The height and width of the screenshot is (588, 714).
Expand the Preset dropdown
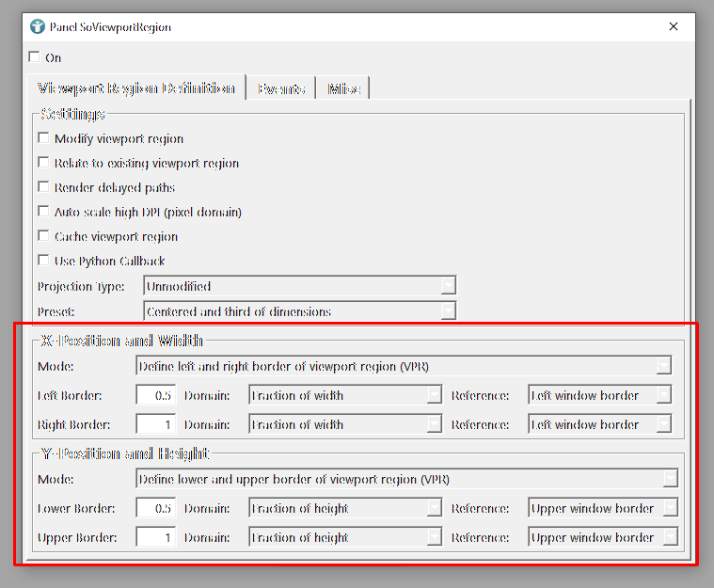(299, 311)
